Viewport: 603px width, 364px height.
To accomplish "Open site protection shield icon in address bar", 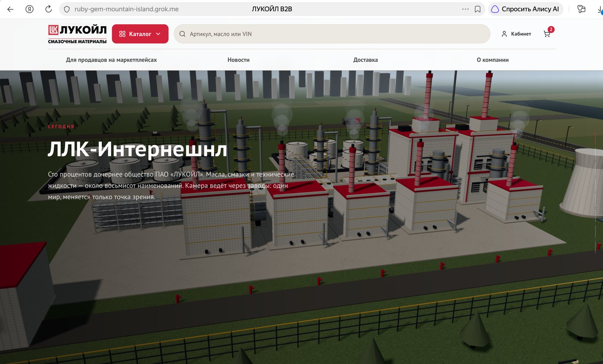I will coord(67,9).
